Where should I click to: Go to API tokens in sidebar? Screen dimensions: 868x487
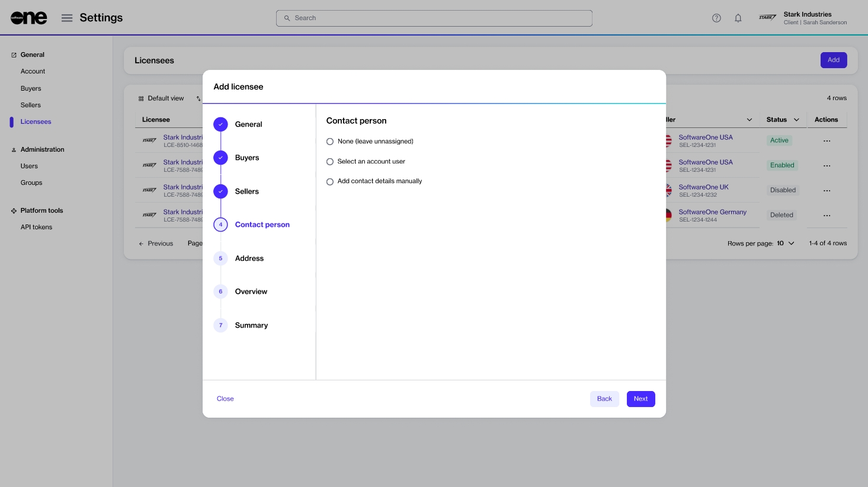(x=36, y=227)
